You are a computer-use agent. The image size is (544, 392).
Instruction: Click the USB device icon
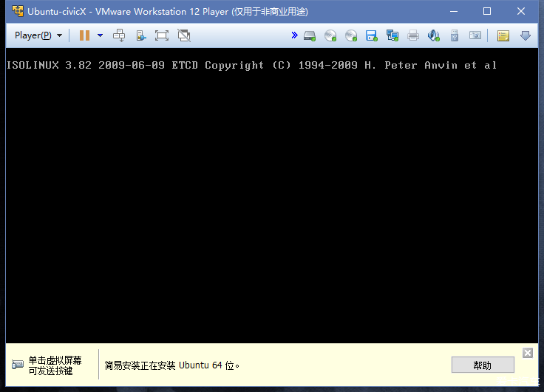[455, 35]
